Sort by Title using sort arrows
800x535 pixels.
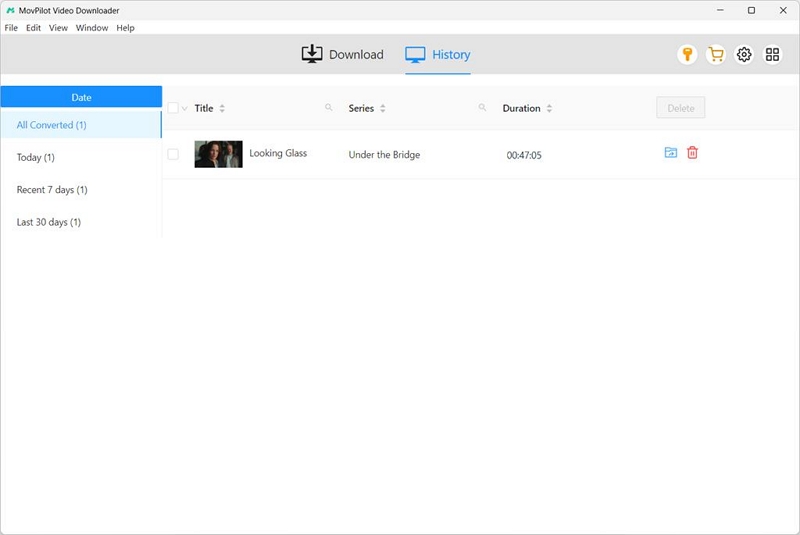pos(222,108)
